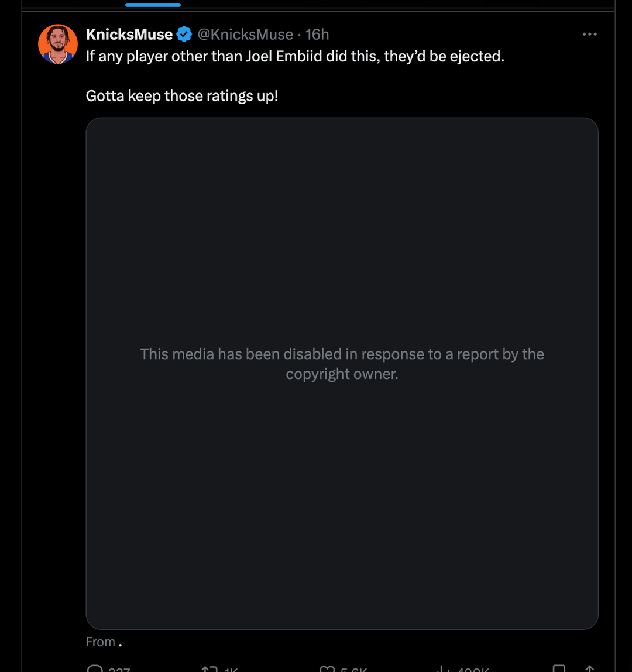Image resolution: width=632 pixels, height=672 pixels.
Task: Click the "From ." source label
Action: click(x=104, y=642)
